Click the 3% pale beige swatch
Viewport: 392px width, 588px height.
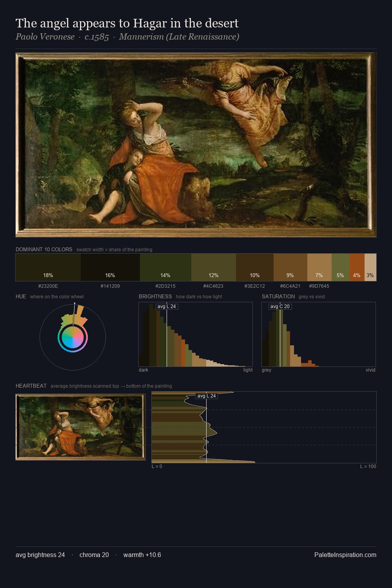point(370,267)
